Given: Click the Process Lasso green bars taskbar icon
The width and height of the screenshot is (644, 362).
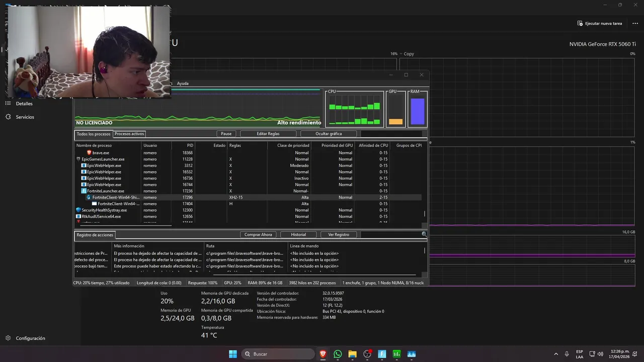Looking at the screenshot, I should (396, 354).
